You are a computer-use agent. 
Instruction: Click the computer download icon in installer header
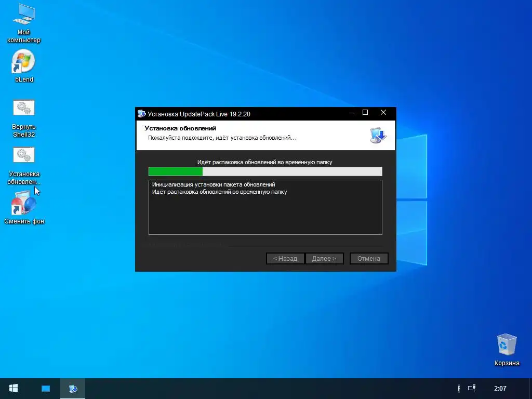point(378,135)
